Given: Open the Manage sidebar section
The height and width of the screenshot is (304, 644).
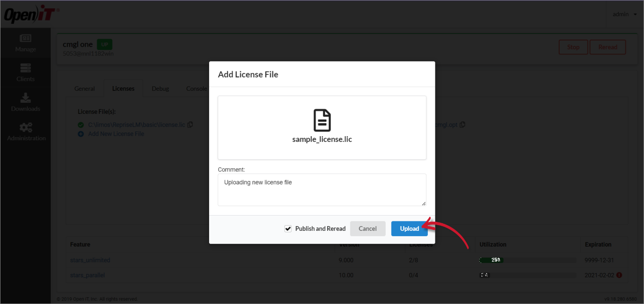Looking at the screenshot, I should click(x=25, y=43).
